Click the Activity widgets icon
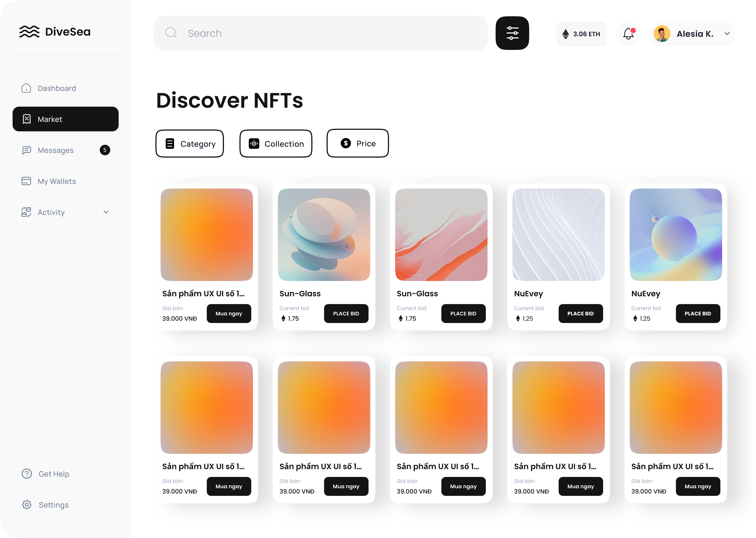The width and height of the screenshot is (756, 538). point(26,212)
